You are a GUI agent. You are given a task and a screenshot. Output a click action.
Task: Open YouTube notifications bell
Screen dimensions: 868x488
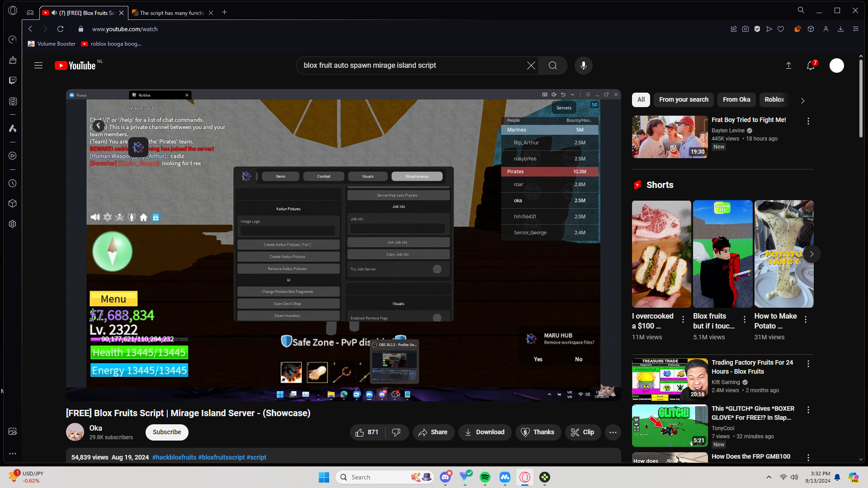click(811, 66)
